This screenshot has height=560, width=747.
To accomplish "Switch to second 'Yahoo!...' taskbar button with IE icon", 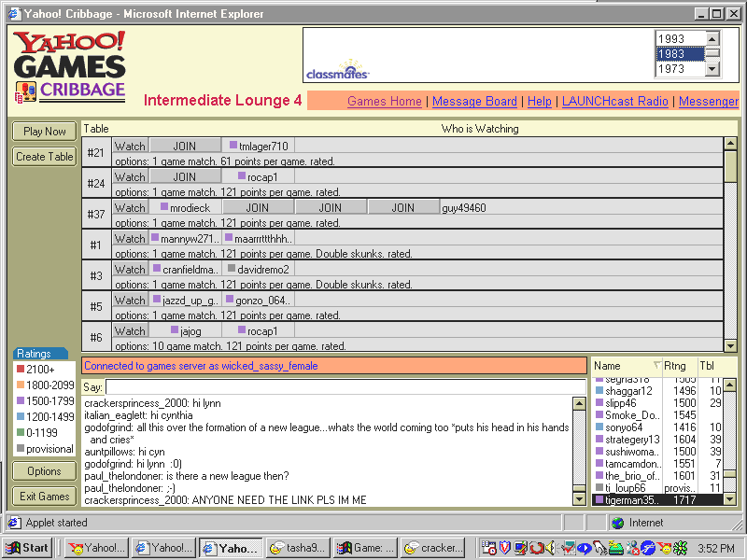I will click(163, 548).
